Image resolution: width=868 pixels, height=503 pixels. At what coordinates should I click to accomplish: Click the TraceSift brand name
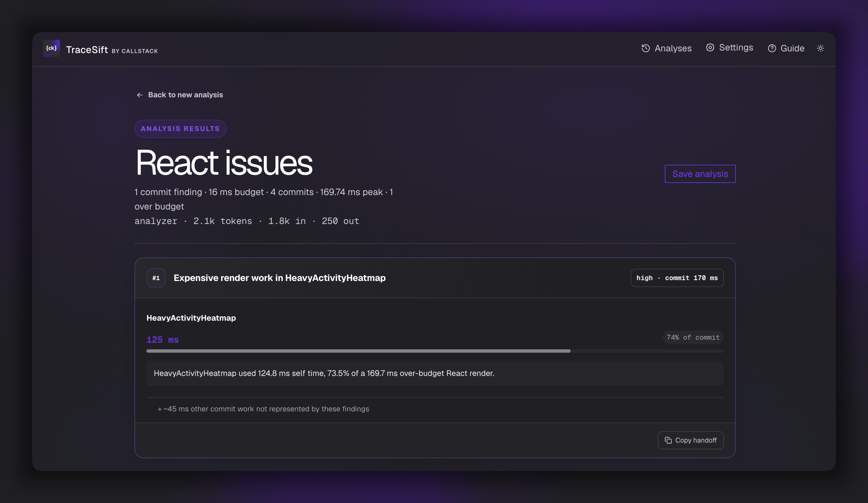87,50
